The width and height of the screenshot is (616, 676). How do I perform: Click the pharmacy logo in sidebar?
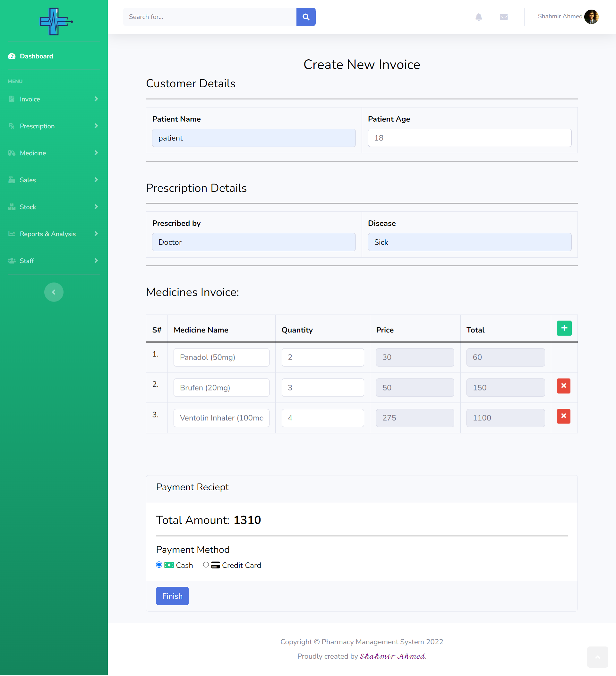point(56,21)
